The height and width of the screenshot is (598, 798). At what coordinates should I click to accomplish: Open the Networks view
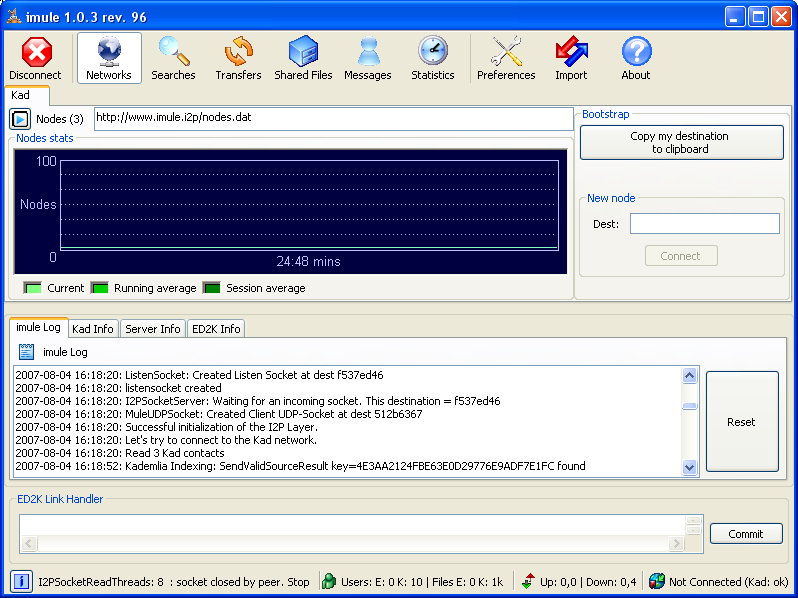tap(109, 58)
